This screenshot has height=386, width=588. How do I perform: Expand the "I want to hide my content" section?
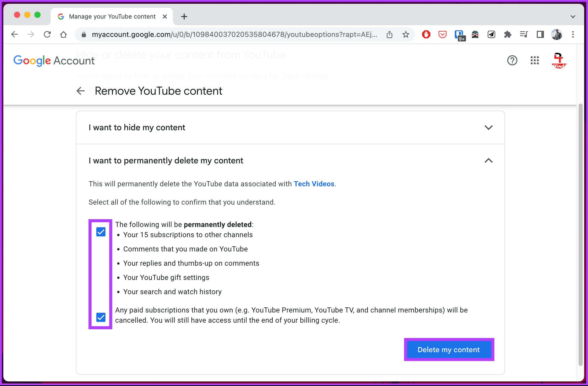290,127
